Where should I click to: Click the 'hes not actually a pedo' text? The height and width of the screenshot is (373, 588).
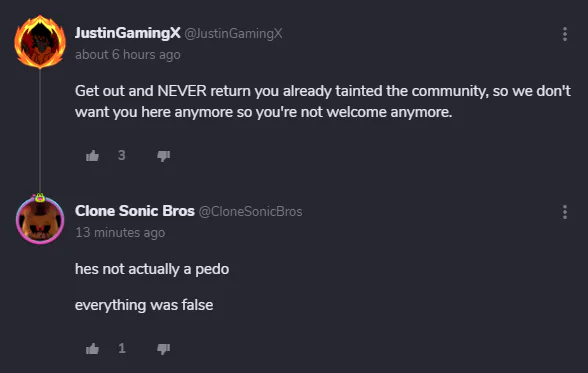point(152,269)
